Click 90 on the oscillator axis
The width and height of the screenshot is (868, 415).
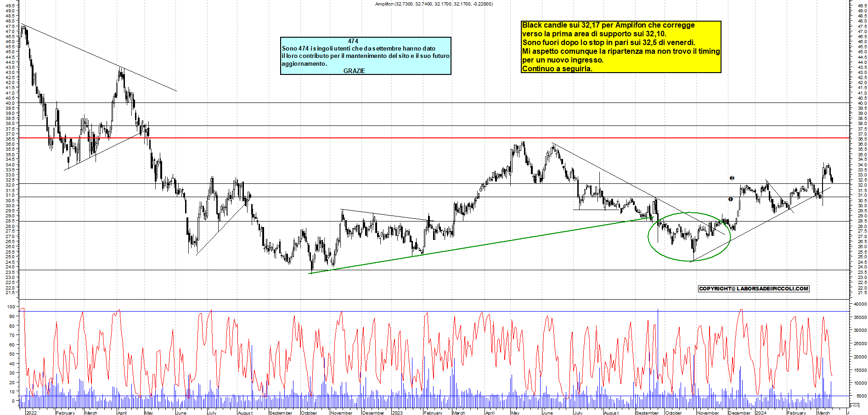12,316
